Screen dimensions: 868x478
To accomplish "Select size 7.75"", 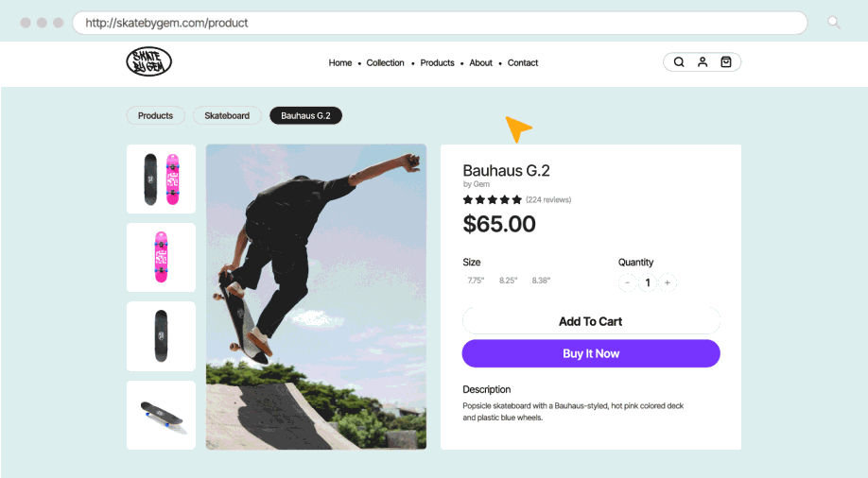I will [x=476, y=281].
